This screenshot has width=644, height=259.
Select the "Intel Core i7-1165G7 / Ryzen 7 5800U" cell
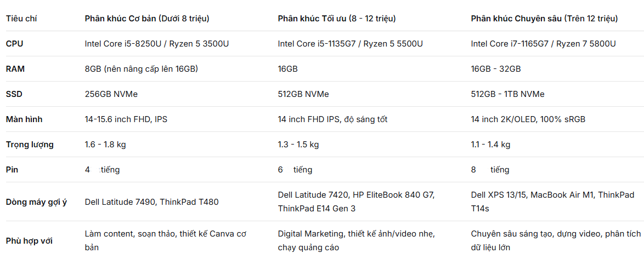(x=543, y=44)
